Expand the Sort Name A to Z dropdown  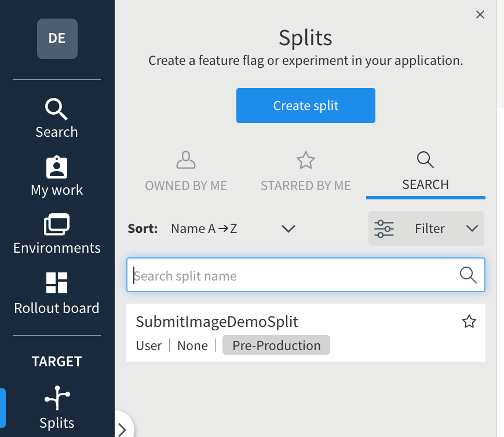click(288, 228)
